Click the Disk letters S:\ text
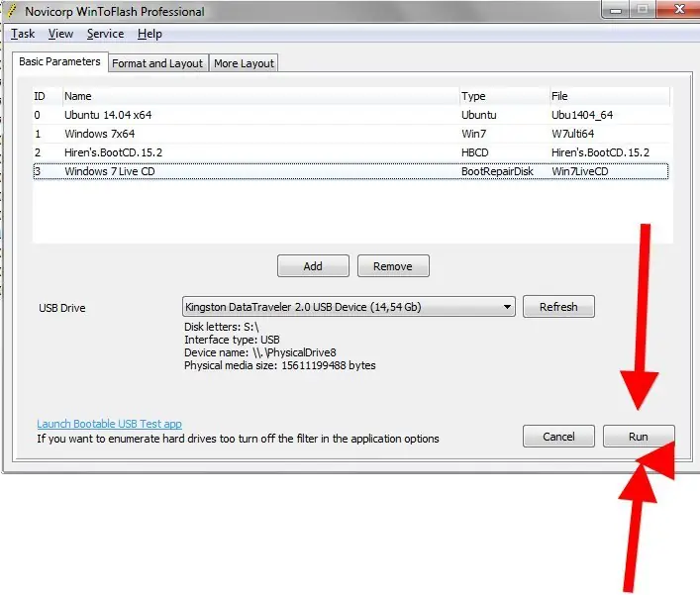Viewport: 700px width, 595px height. [222, 327]
